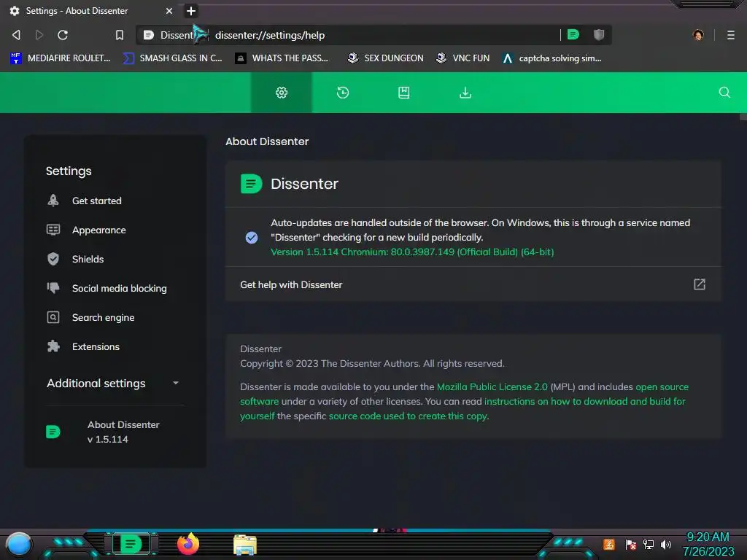Open Get help with Dissenter

[x=473, y=284]
